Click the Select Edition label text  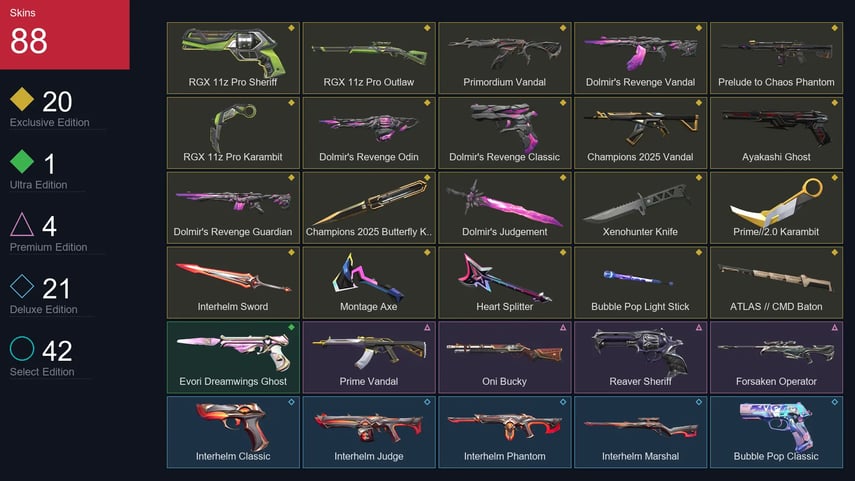42,372
